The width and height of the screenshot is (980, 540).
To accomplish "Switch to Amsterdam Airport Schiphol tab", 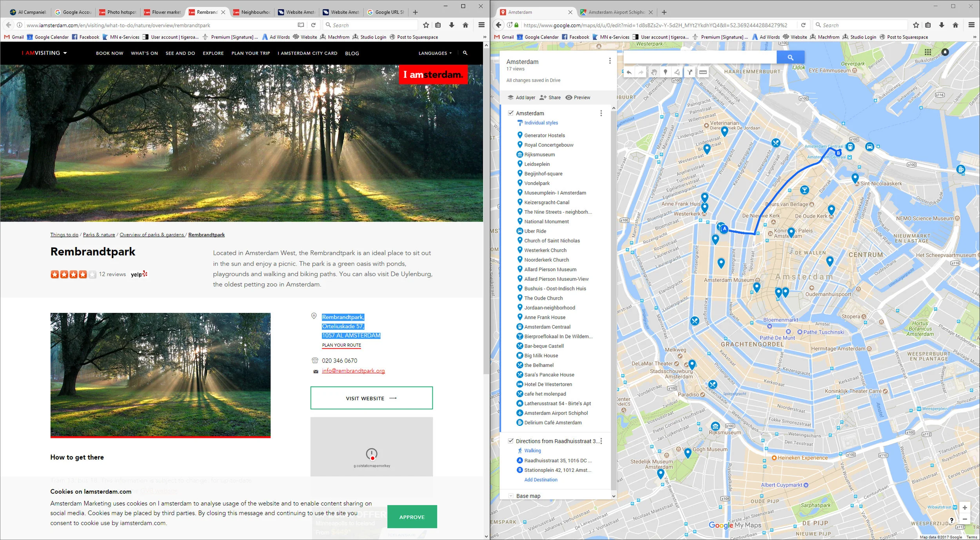I will click(616, 12).
